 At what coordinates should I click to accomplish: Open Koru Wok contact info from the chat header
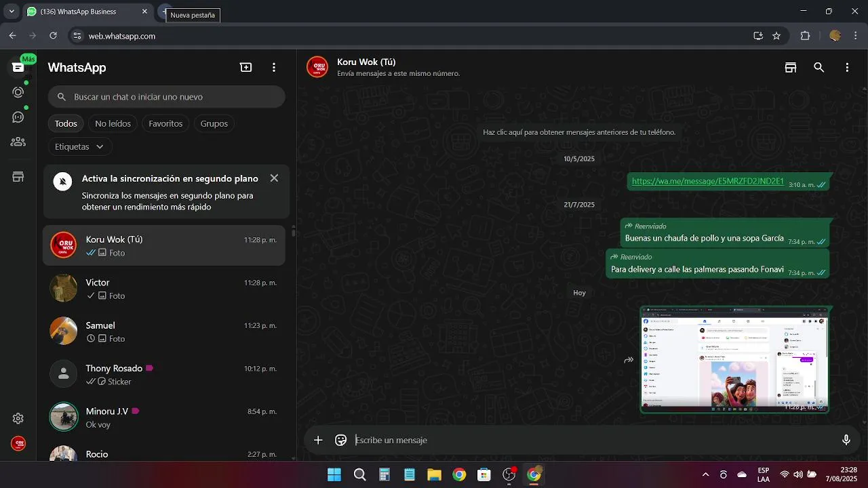398,67
